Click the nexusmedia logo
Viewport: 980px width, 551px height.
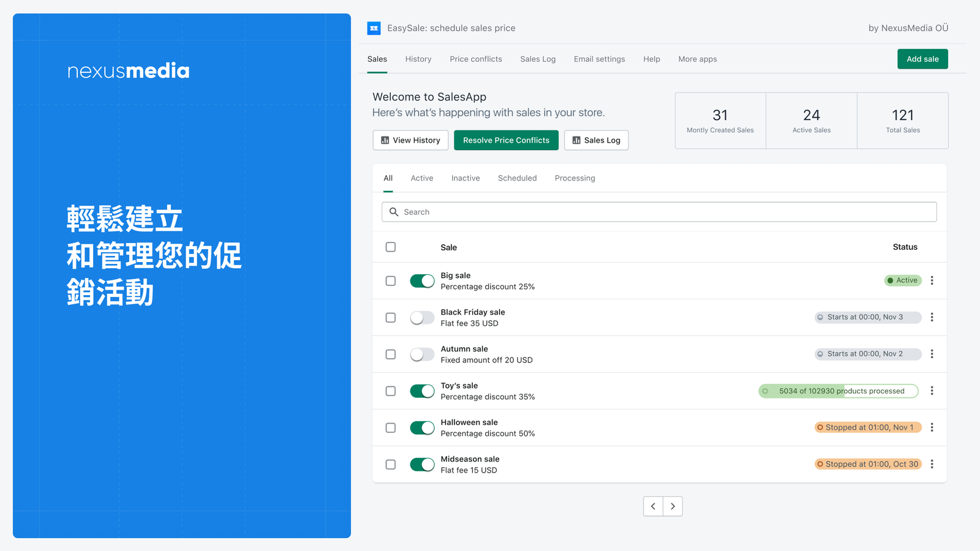[x=128, y=71]
